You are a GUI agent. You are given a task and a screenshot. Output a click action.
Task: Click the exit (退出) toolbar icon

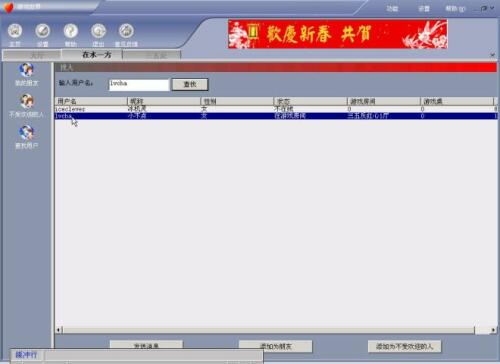(98, 31)
